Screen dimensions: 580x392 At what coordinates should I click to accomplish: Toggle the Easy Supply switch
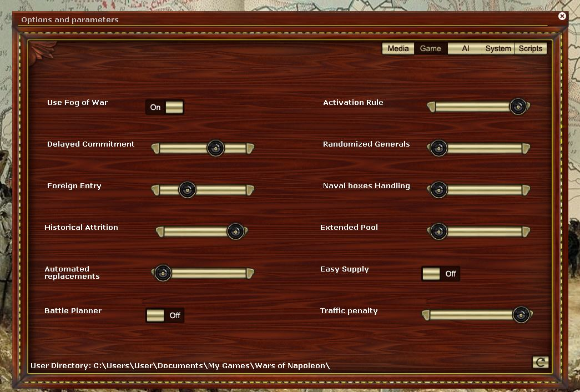pyautogui.click(x=440, y=274)
